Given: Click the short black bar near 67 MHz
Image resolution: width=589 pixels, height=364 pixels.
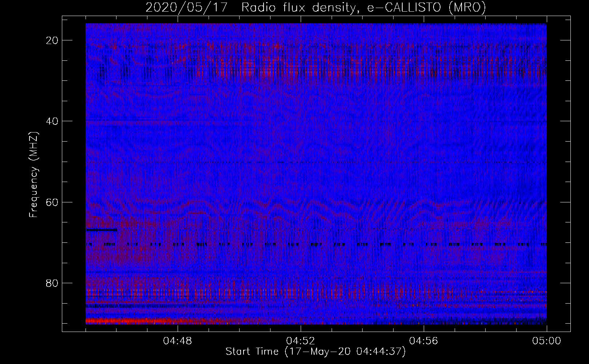Looking at the screenshot, I should coord(102,230).
